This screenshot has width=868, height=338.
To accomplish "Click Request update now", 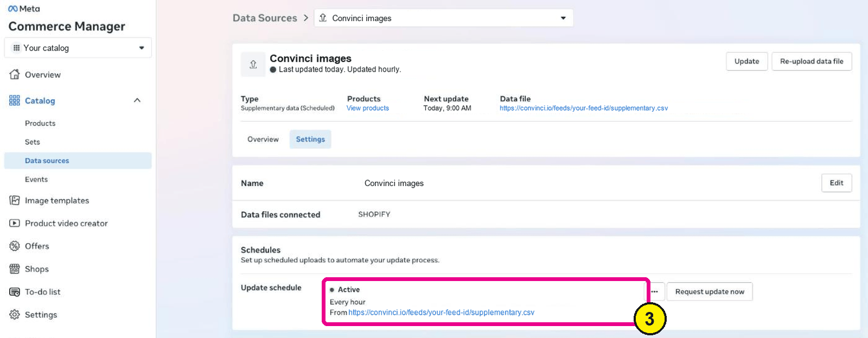I will (710, 292).
